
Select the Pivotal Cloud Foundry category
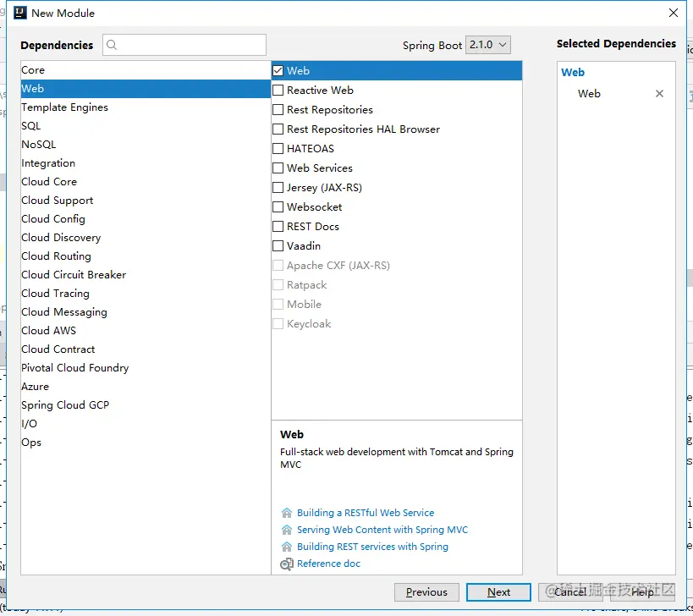[x=146, y=368]
